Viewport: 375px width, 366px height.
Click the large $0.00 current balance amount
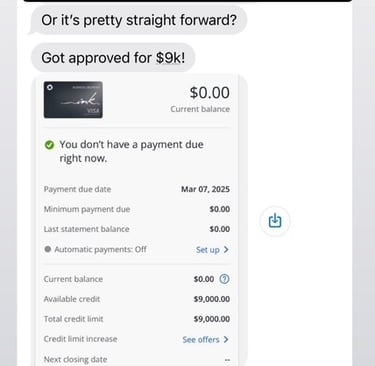point(209,92)
